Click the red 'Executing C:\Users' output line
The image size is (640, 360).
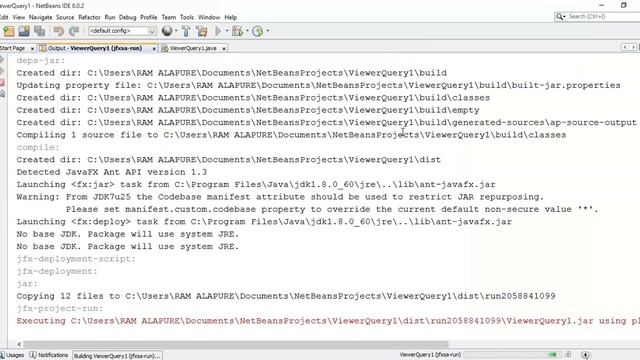(328, 321)
